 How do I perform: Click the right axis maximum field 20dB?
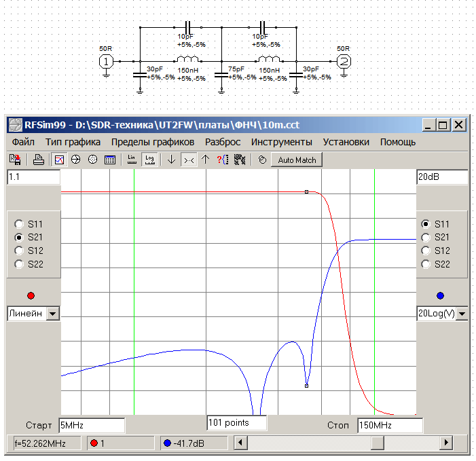[x=442, y=177]
